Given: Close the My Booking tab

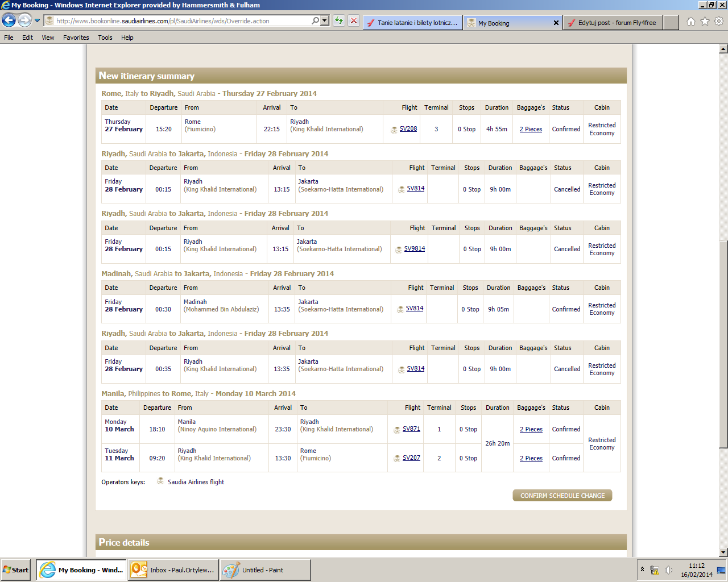Looking at the screenshot, I should click(x=556, y=23).
